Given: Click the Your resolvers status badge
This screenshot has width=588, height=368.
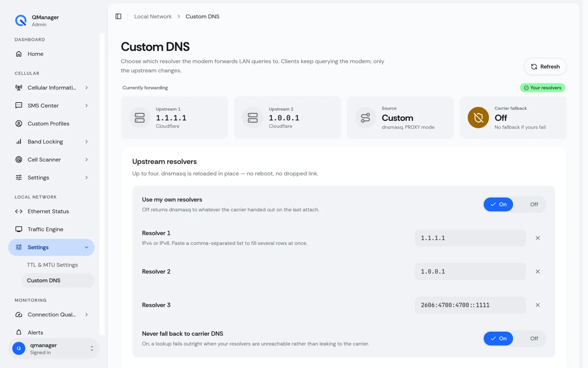Looking at the screenshot, I should coord(542,88).
